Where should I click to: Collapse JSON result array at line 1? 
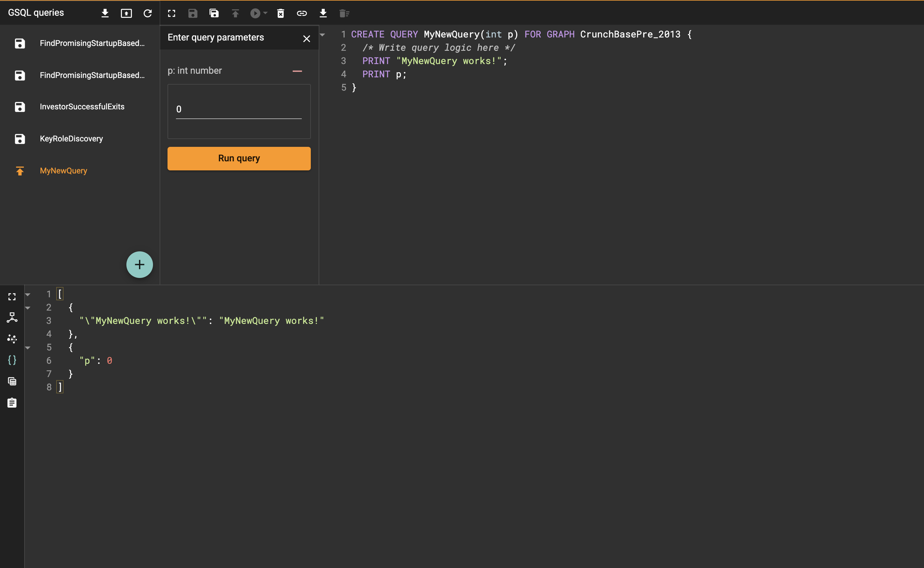click(x=28, y=295)
